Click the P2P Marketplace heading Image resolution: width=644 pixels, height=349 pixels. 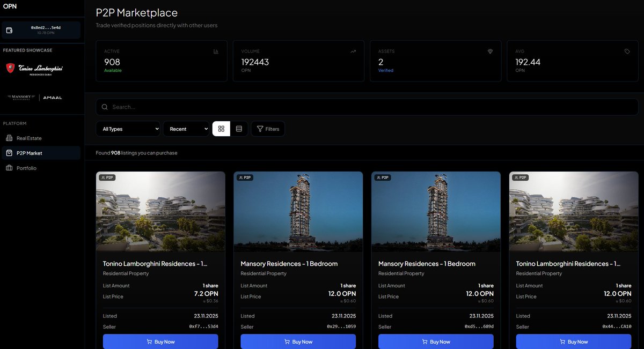click(137, 12)
